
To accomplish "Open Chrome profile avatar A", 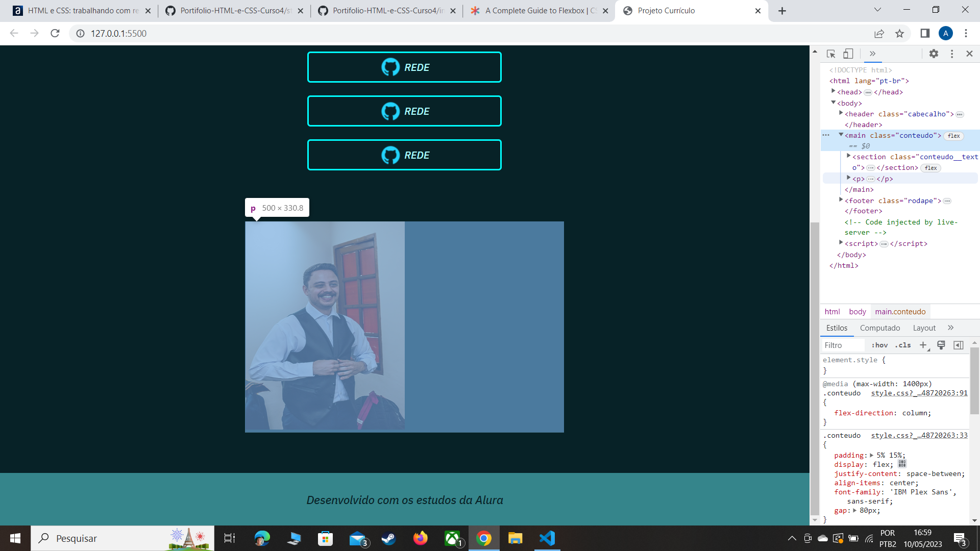I will coord(945,33).
